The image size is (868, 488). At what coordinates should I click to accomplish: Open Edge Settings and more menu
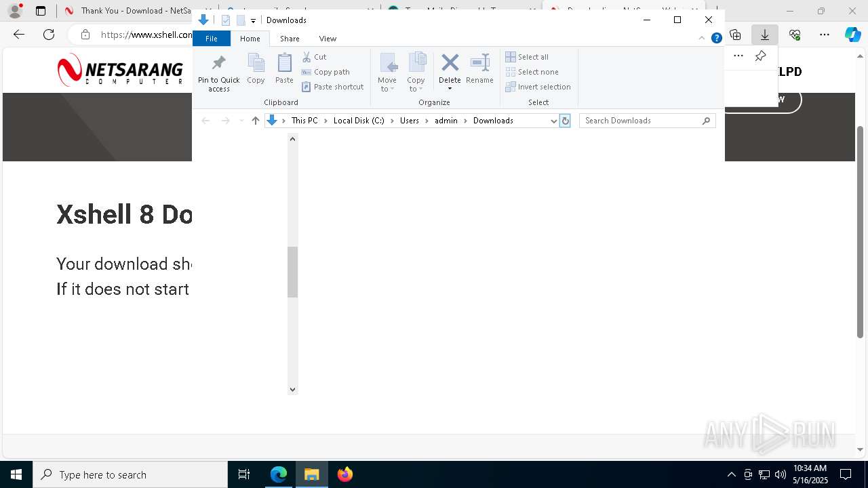pos(825,35)
